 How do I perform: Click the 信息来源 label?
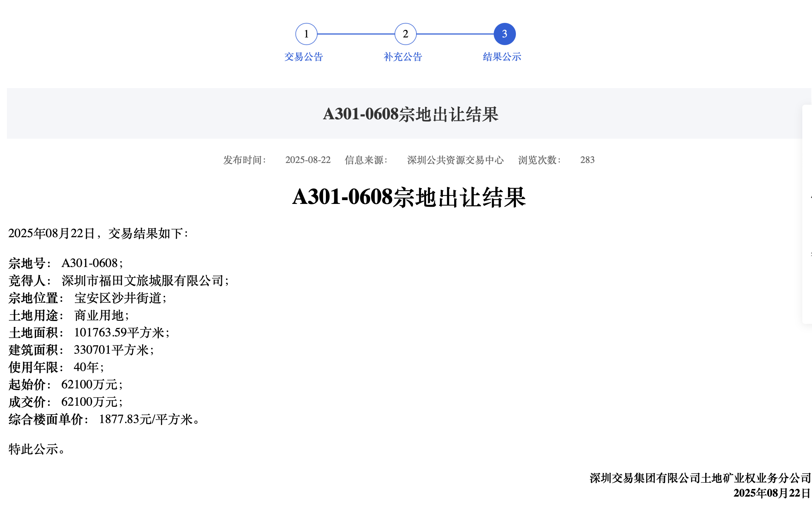pos(366,160)
